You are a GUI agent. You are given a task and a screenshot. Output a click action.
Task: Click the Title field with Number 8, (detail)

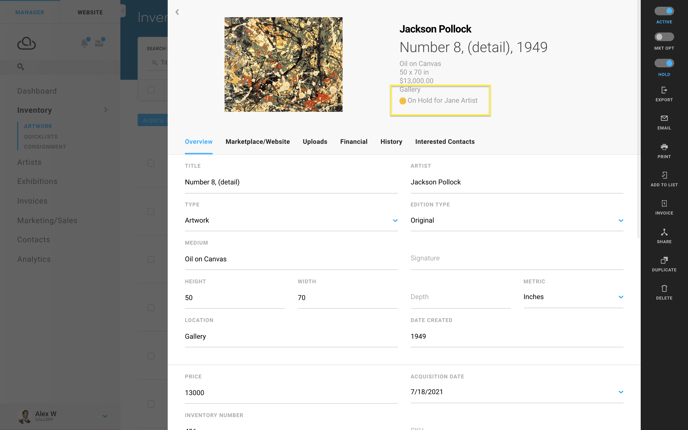pyautogui.click(x=291, y=182)
